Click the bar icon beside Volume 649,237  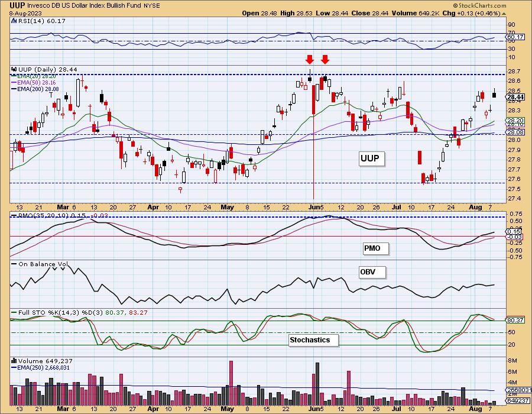(x=14, y=361)
